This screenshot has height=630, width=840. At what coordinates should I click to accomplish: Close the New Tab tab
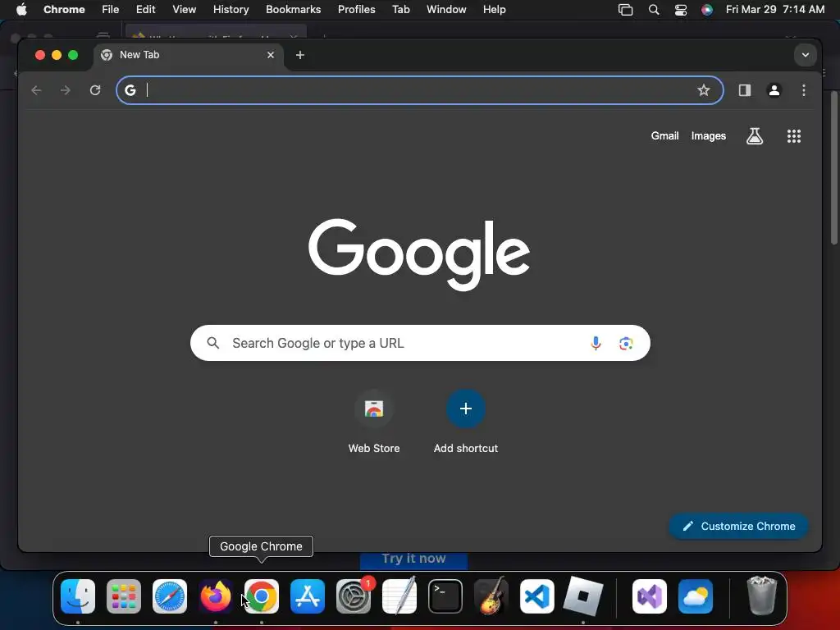(x=271, y=55)
